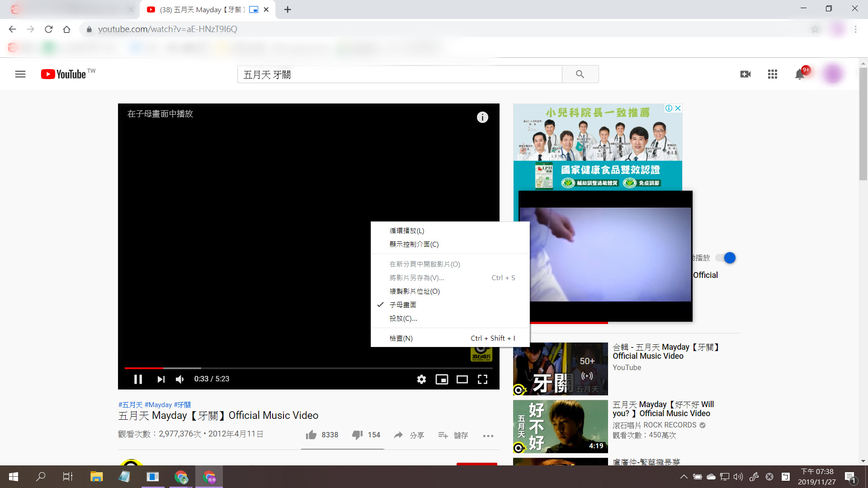Open the Windows Start menu
This screenshot has width=868, height=488.
coord(14,477)
